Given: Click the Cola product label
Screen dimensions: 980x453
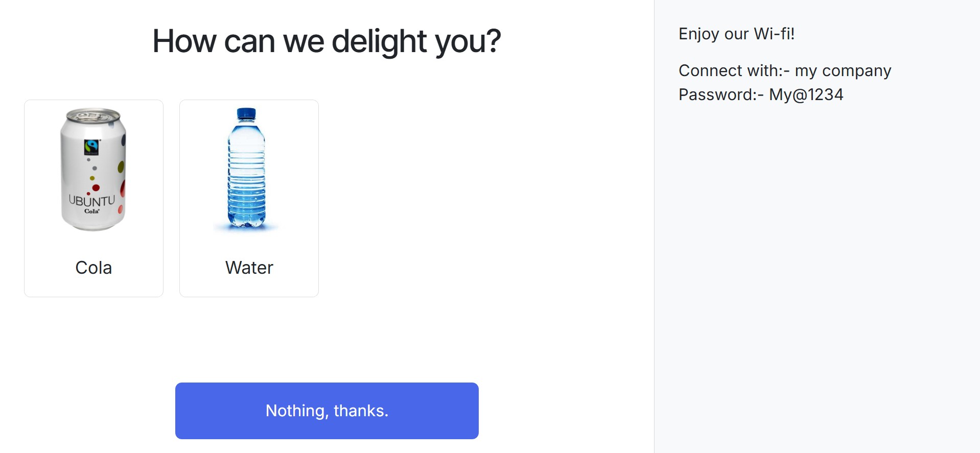Looking at the screenshot, I should click(94, 268).
